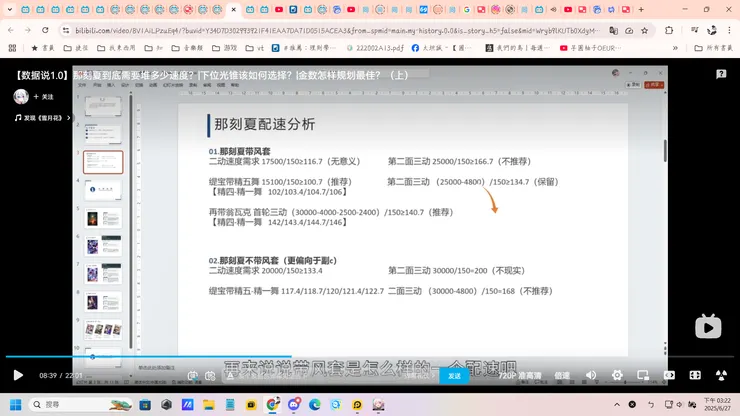Image resolution: width=740 pixels, height=416 pixels.
Task: Close the active browser tab
Action: 233,9
